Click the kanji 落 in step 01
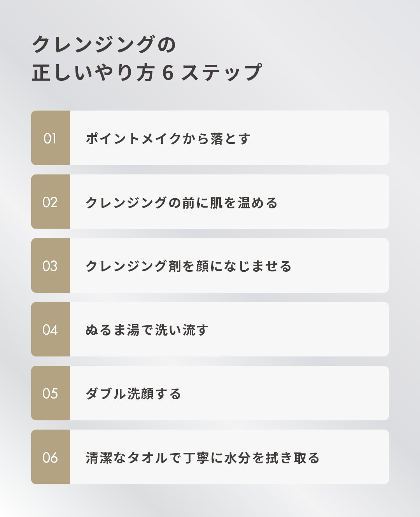 tap(217, 138)
